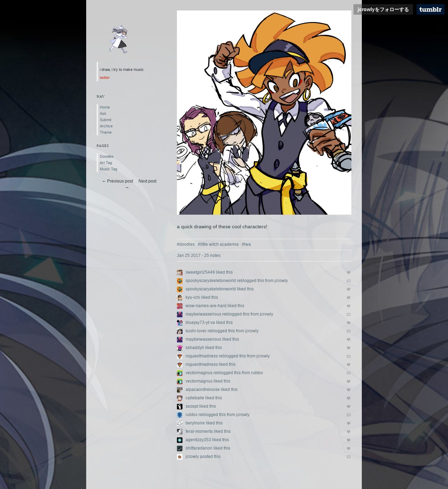Click reblog icon on kushi-lover row
Image resolution: width=448 pixels, height=489 pixels.
(x=348, y=331)
